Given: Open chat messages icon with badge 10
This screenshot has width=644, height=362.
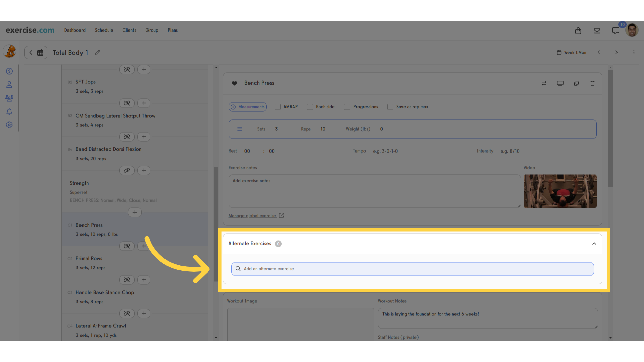Looking at the screenshot, I should tap(616, 31).
